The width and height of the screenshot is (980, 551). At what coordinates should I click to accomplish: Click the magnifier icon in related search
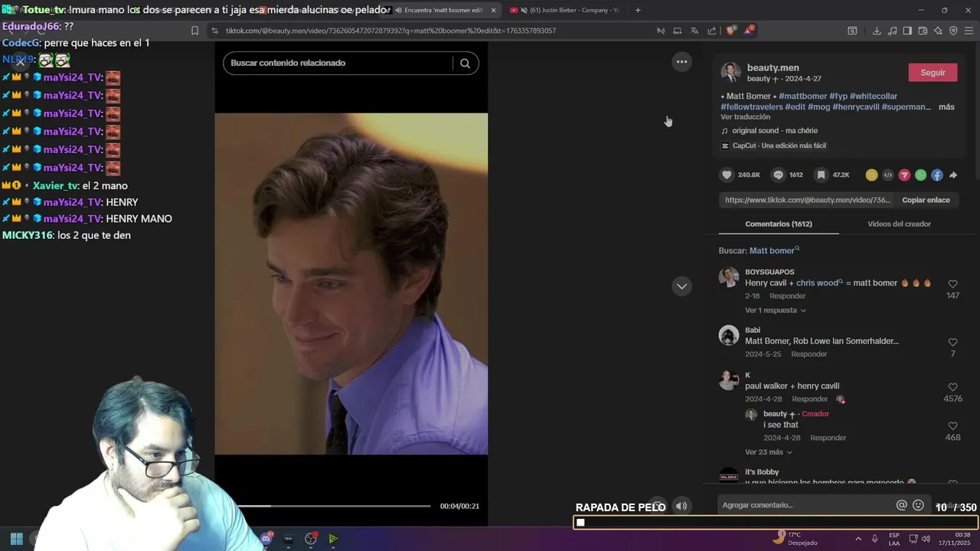point(465,64)
